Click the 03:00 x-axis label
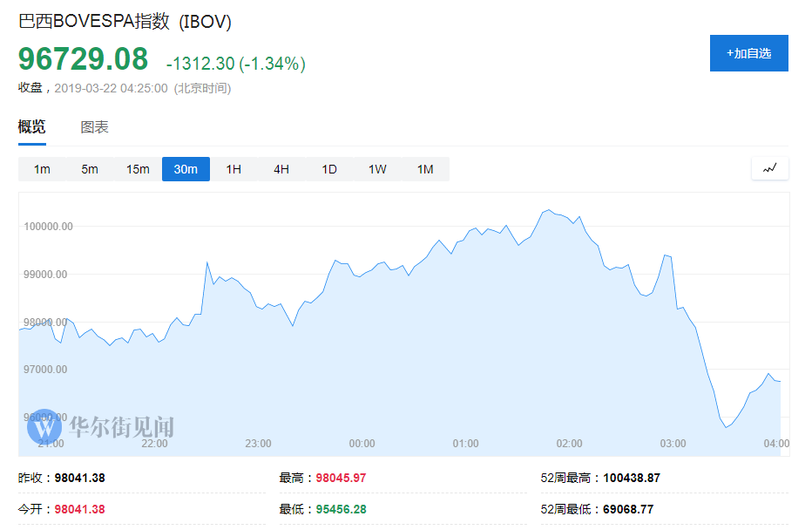Screen dimensions: 812x530 673,444
